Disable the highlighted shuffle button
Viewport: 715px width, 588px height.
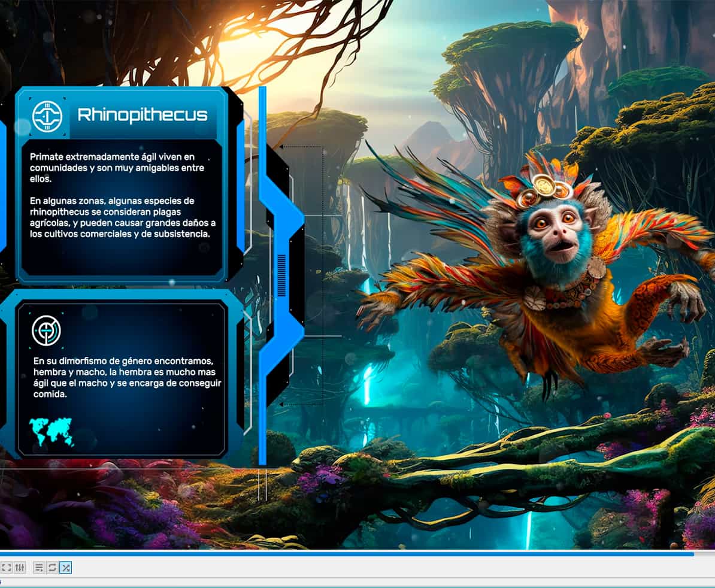click(x=65, y=567)
